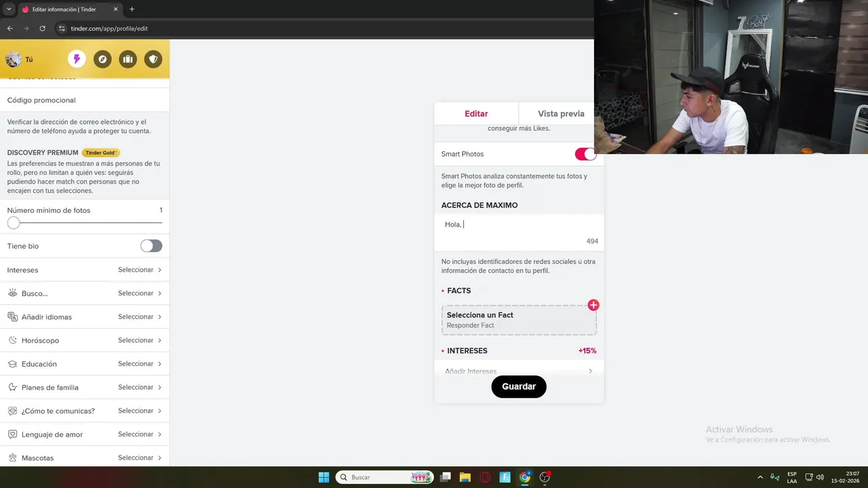Click the INTERESES section heading
This screenshot has height=488, width=868.
[x=467, y=351]
